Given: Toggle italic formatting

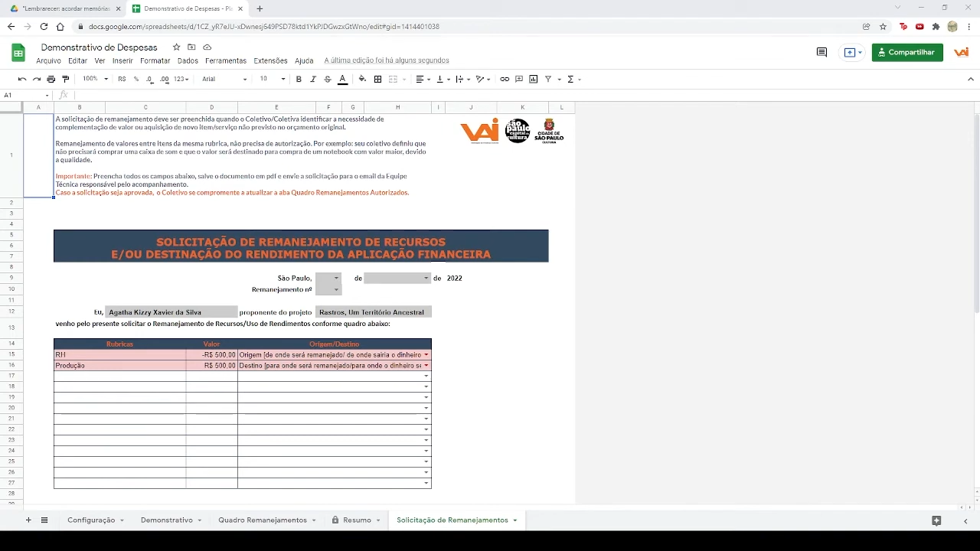Looking at the screenshot, I should (313, 79).
